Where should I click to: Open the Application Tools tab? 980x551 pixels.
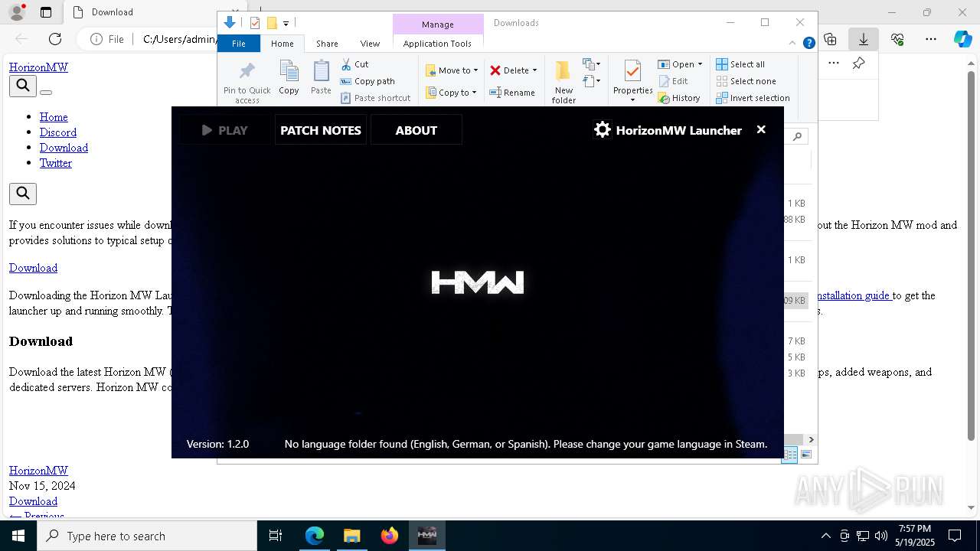(437, 44)
